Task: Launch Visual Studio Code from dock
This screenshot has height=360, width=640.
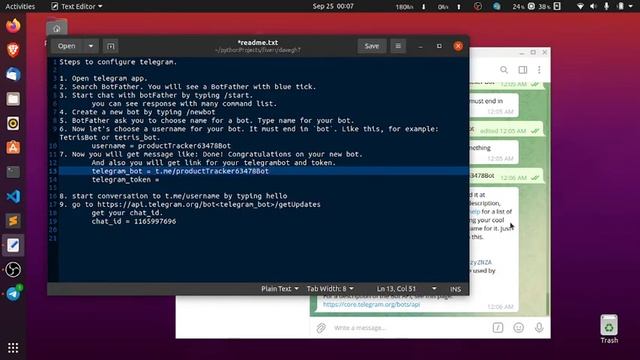Action: tap(13, 196)
